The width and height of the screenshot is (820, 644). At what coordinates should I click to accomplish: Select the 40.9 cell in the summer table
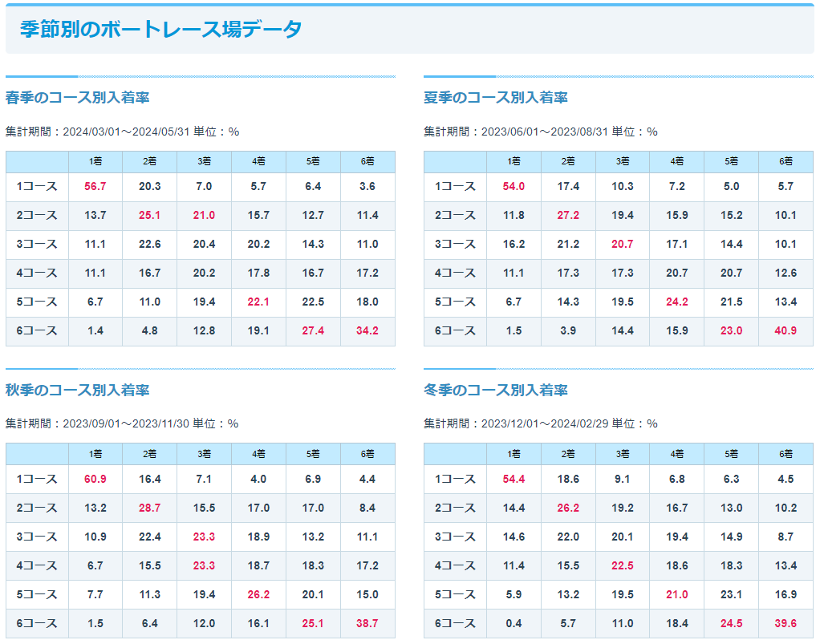785,330
